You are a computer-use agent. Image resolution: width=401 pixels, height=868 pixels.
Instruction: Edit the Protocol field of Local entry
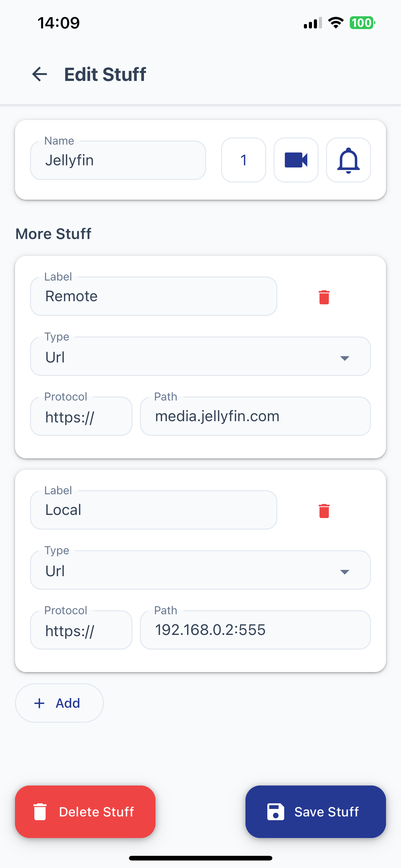81,630
